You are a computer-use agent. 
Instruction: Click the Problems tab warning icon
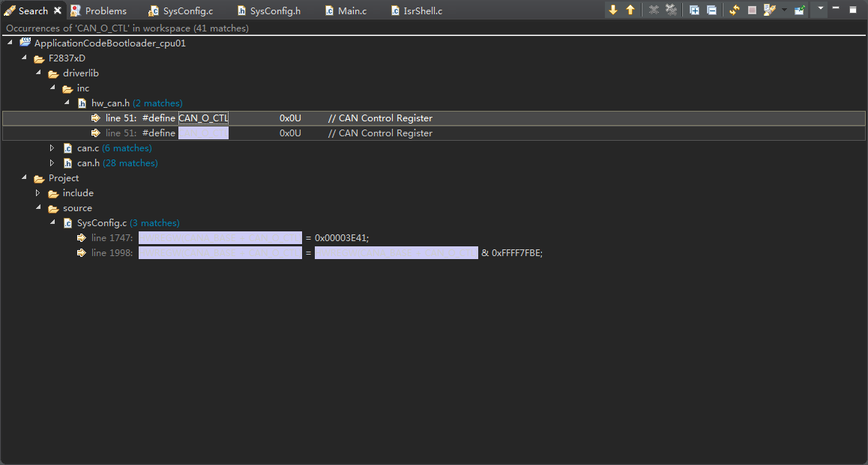[x=75, y=10]
